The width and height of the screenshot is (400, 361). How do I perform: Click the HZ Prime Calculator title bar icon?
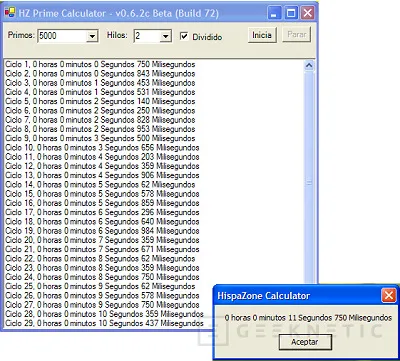point(10,13)
